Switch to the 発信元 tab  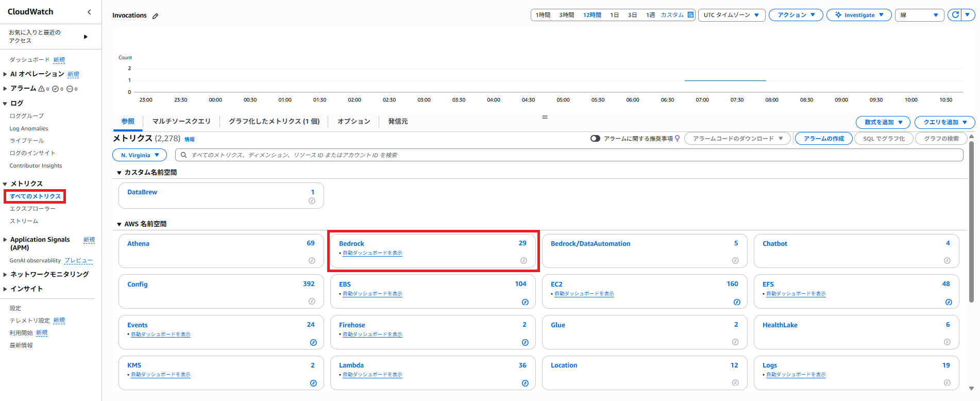pyautogui.click(x=398, y=122)
